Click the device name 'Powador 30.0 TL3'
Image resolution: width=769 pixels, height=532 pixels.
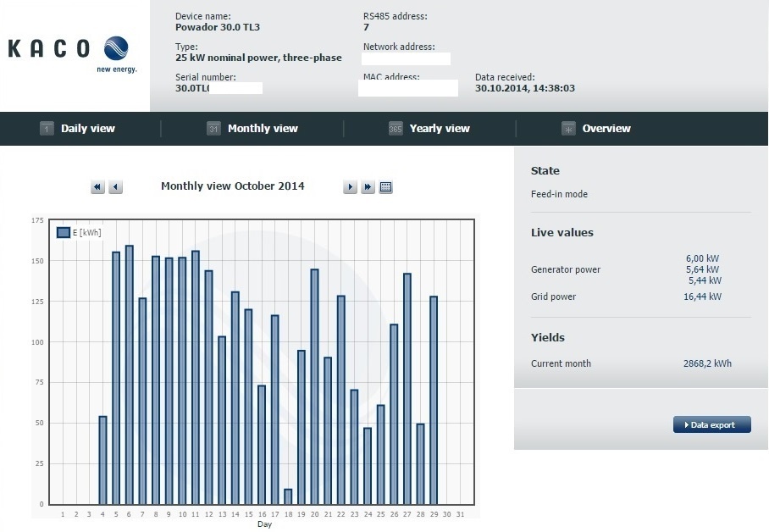click(x=218, y=27)
